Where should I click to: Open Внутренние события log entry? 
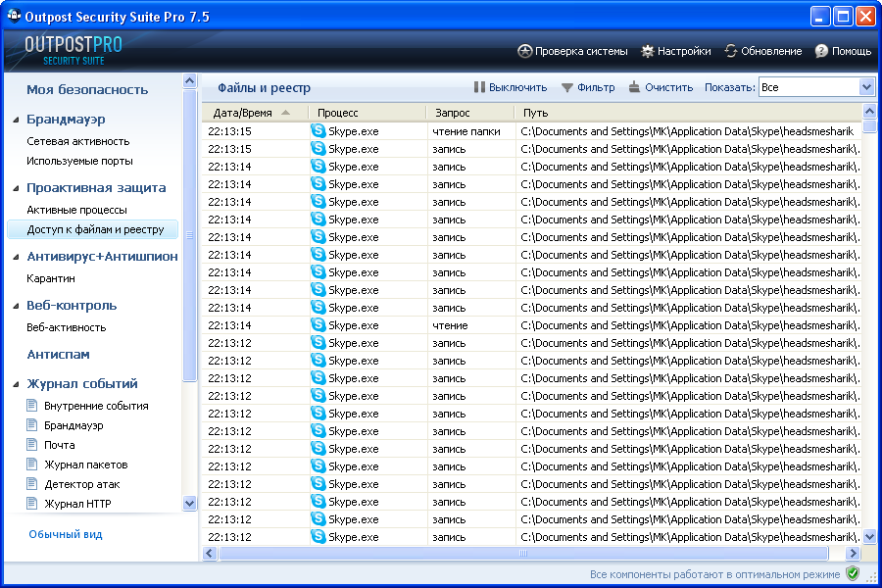[96, 406]
